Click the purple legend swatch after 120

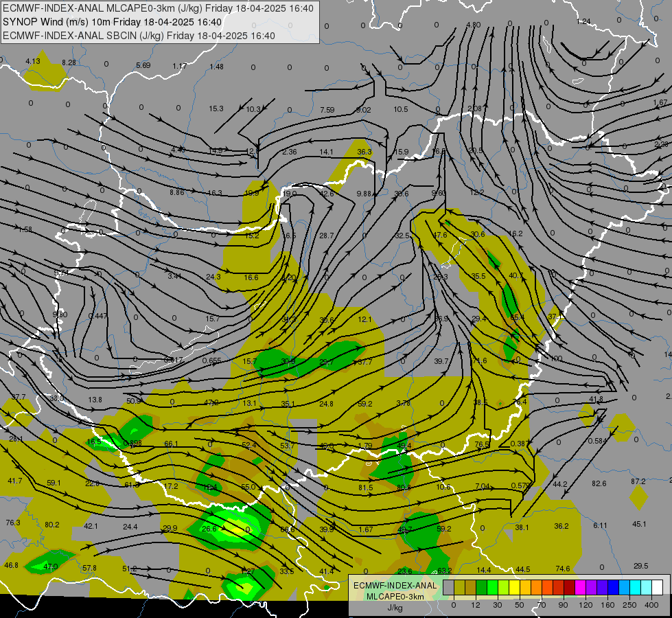592,588
